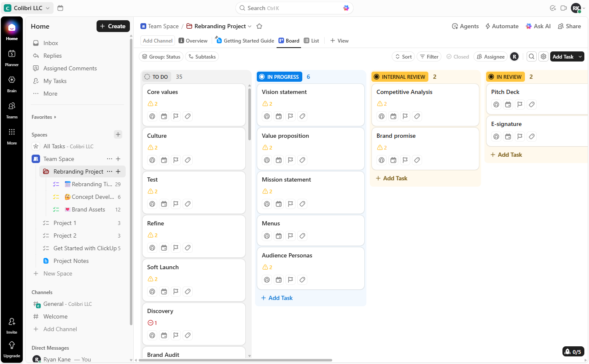This screenshot has height=364, width=589.
Task: Open the due date calendar on the Culture card
Action: (x=164, y=160)
